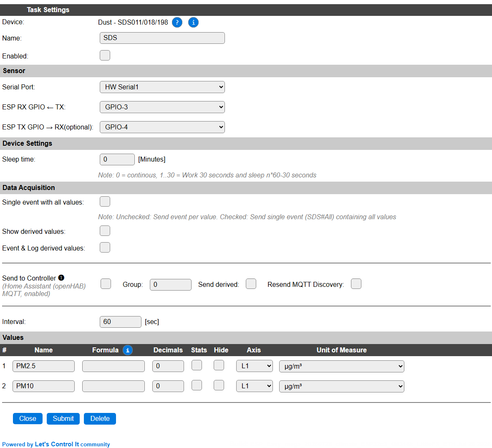The image size is (492, 448).
Task: Click the Close button
Action: coord(28,419)
